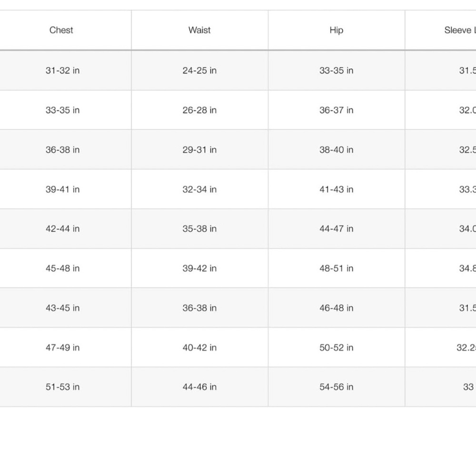This screenshot has height=476, width=476.
Task: Select the Waist column header
Action: (200, 30)
